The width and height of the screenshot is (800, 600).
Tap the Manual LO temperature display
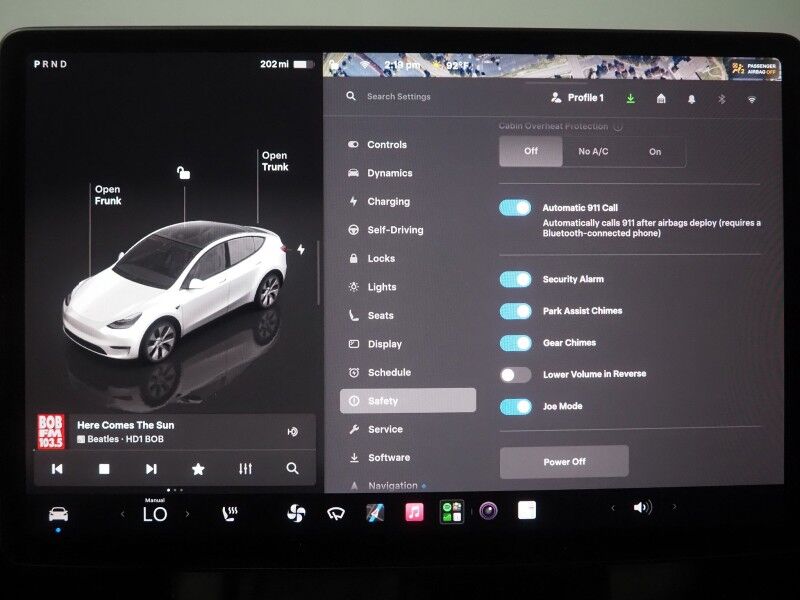(155, 512)
